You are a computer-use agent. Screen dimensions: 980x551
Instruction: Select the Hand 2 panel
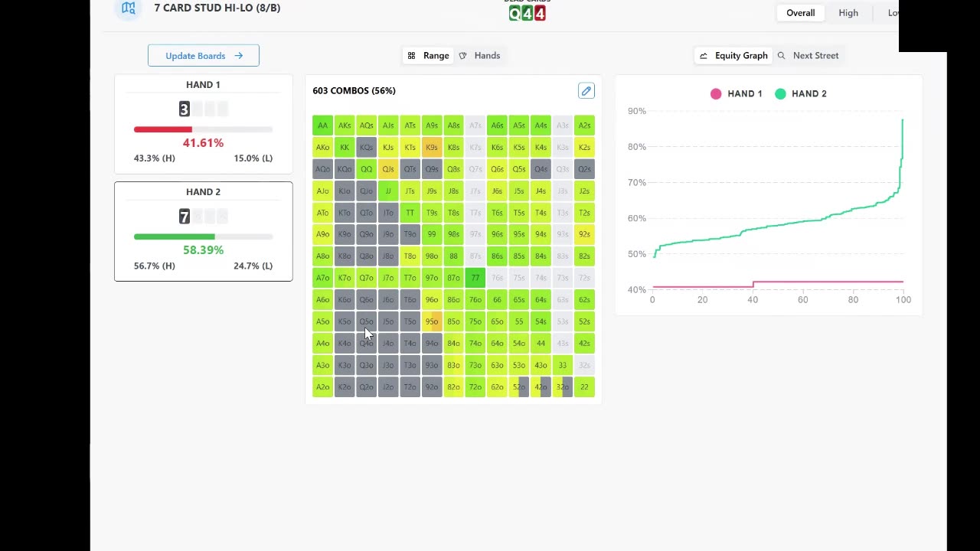(x=203, y=231)
